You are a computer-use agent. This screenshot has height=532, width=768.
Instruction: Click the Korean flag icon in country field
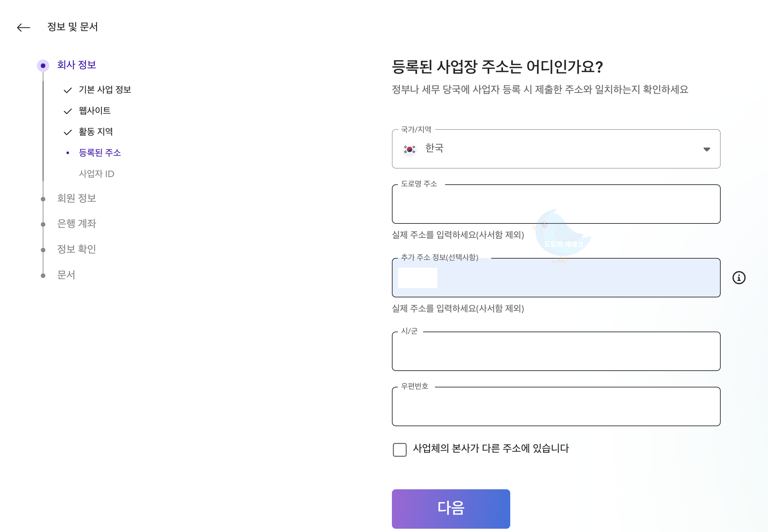click(x=410, y=149)
